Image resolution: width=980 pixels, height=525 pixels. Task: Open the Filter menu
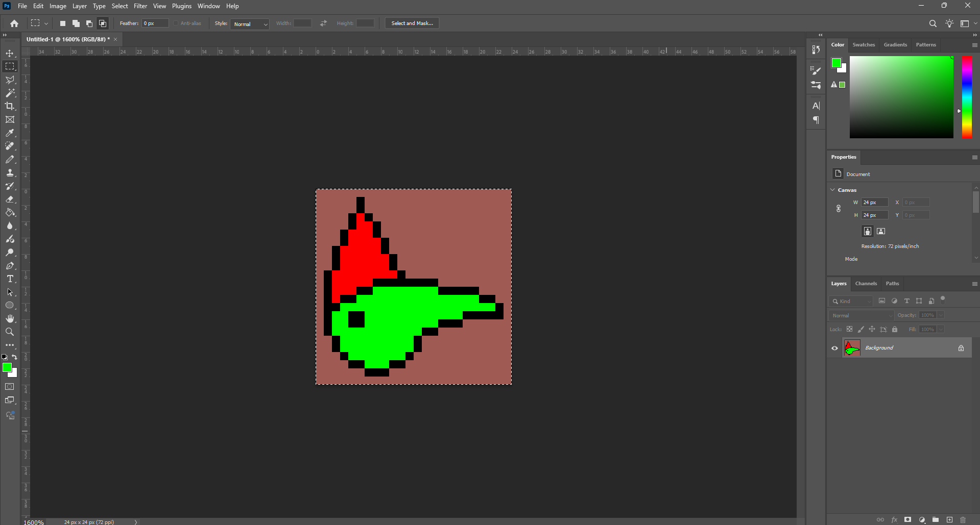[x=140, y=6]
